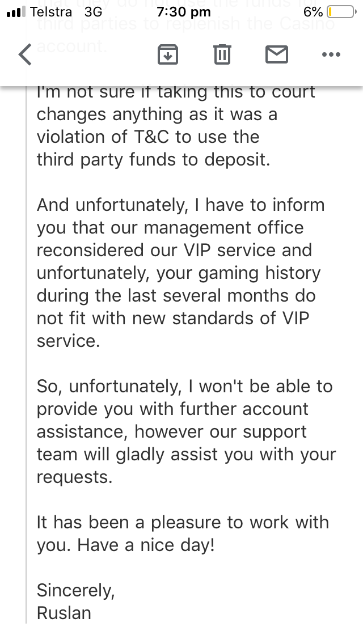Viewport: 363px width, 644px height.
Task: Tap the 7:30 pm clock in status bar
Action: (x=184, y=12)
